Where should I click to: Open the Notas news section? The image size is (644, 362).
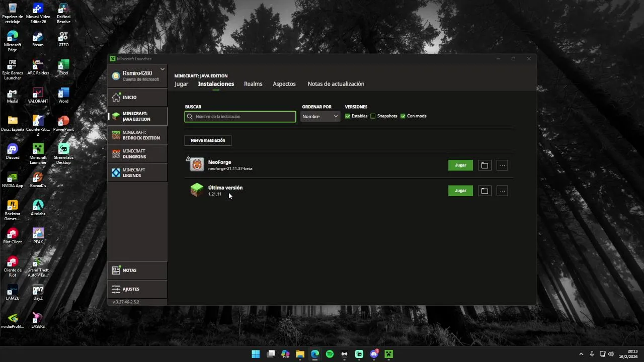coord(137,270)
